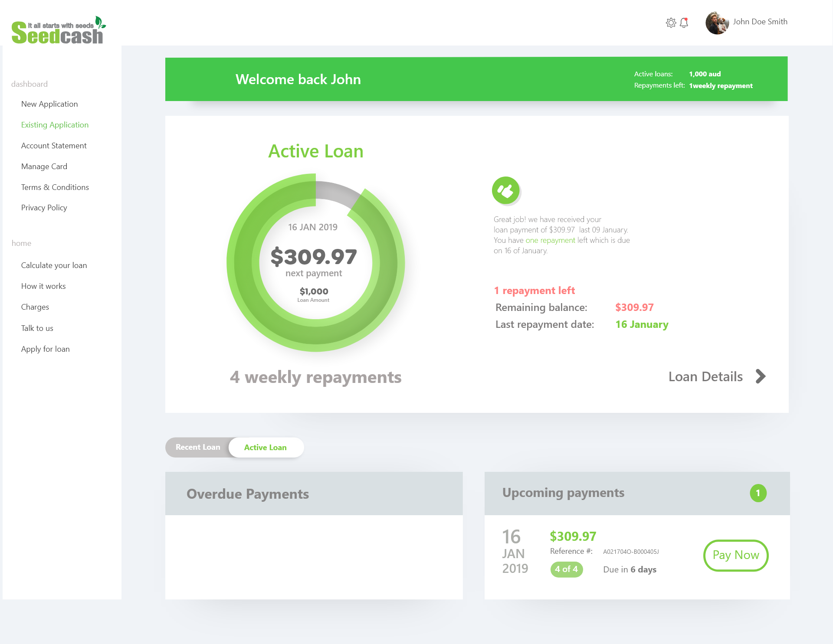833x644 pixels.
Task: Open the Loan Details link
Action: 705,376
